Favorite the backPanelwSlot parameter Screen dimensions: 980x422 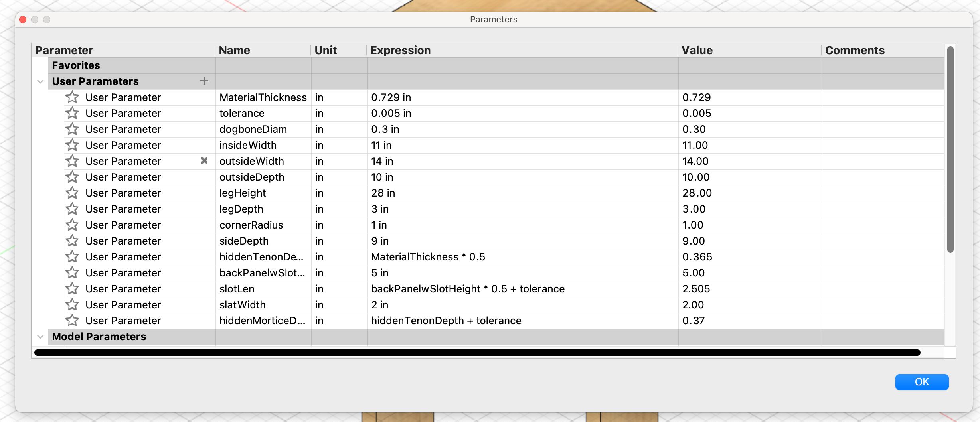coord(72,272)
